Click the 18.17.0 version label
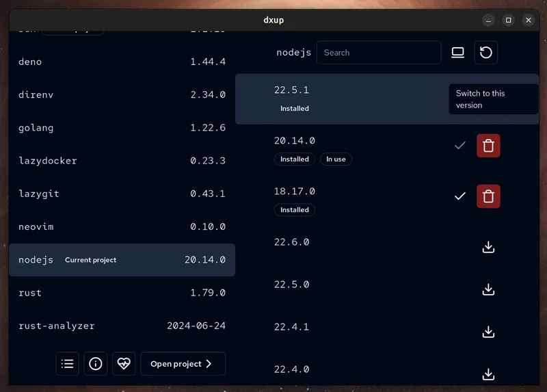Image resolution: width=547 pixels, height=392 pixels. (x=295, y=192)
